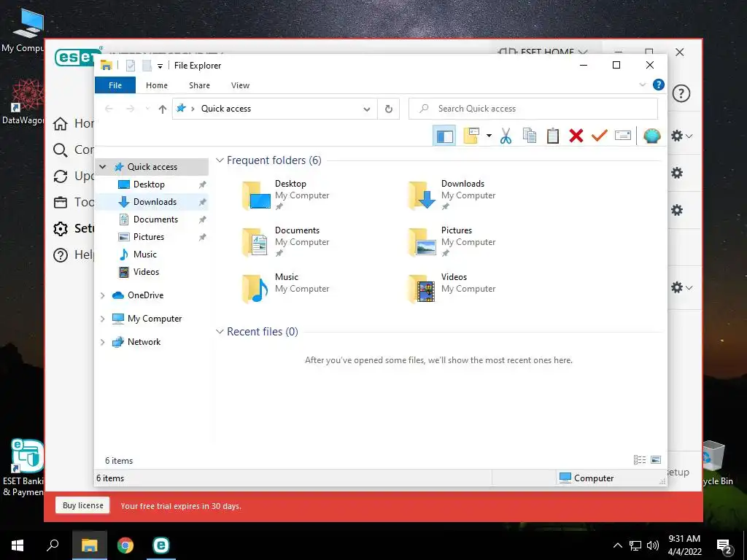Click the ESET sidebar Tools briefcase icon
747x560 pixels.
60,203
